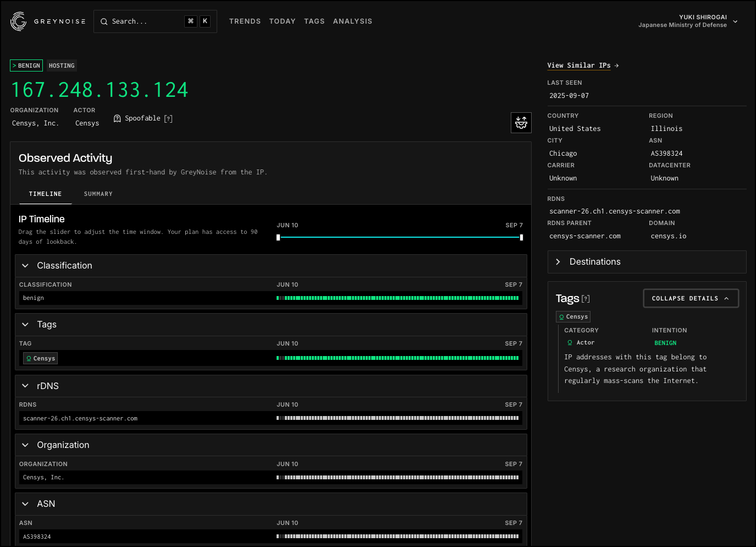This screenshot has width=756, height=547.
Task: Collapse the ASN section
Action: click(x=25, y=504)
